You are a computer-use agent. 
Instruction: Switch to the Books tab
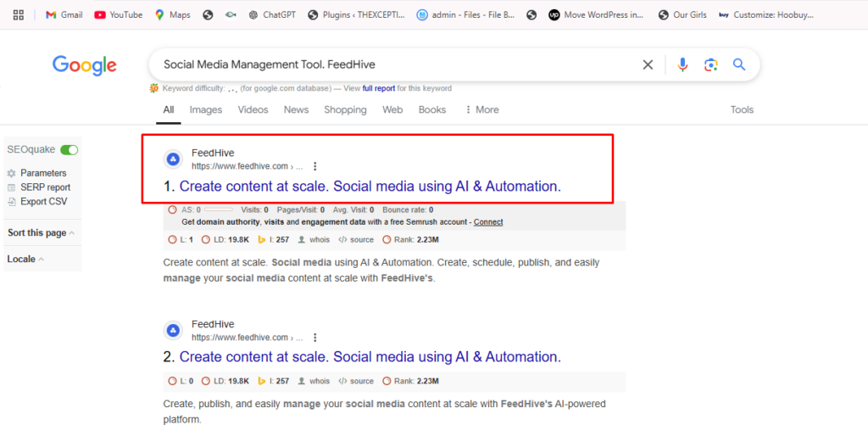[432, 109]
